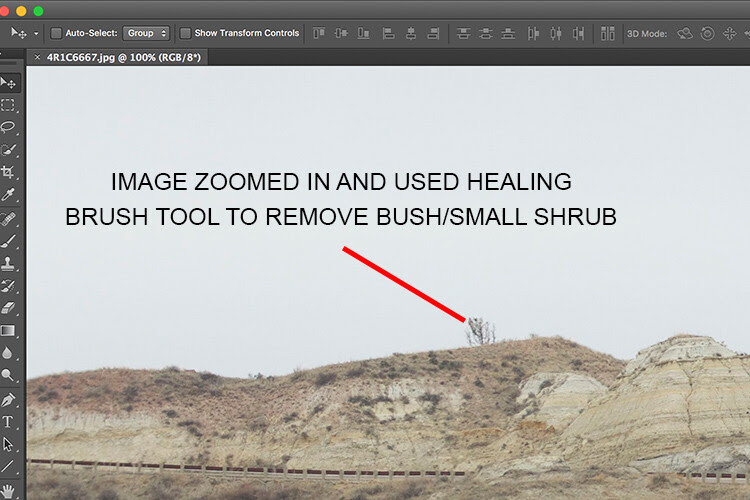The height and width of the screenshot is (500, 750).
Task: Click Distribute Bottom Edges icon
Action: point(508,33)
